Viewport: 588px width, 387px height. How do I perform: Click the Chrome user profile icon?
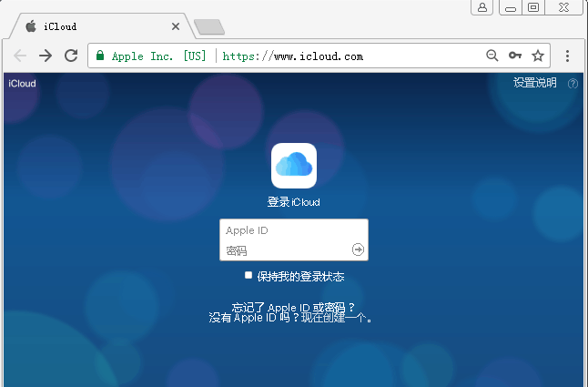click(x=482, y=7)
